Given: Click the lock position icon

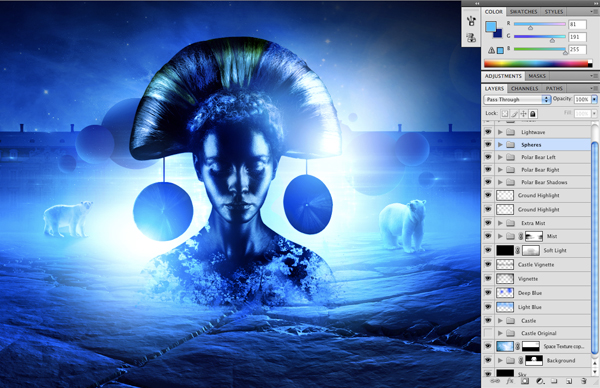Looking at the screenshot, I should [x=523, y=114].
